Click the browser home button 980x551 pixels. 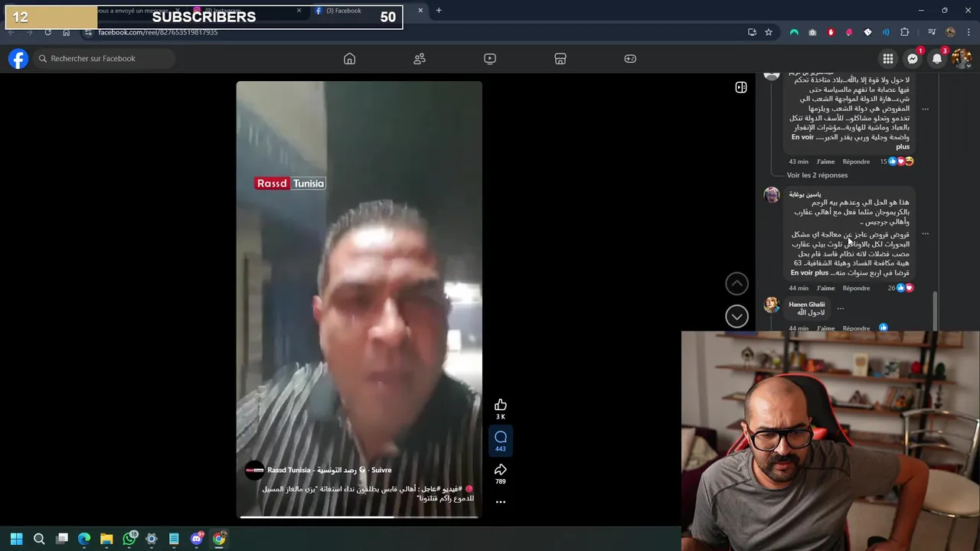click(67, 32)
